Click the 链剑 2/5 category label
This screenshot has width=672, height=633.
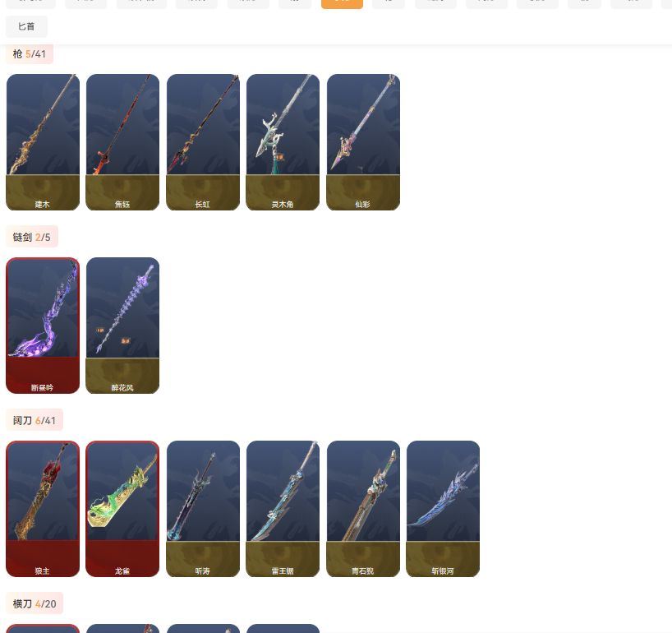(x=32, y=237)
